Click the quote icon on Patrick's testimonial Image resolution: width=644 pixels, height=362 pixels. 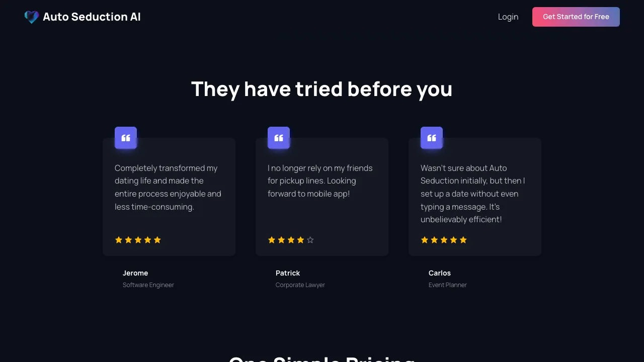point(279,138)
